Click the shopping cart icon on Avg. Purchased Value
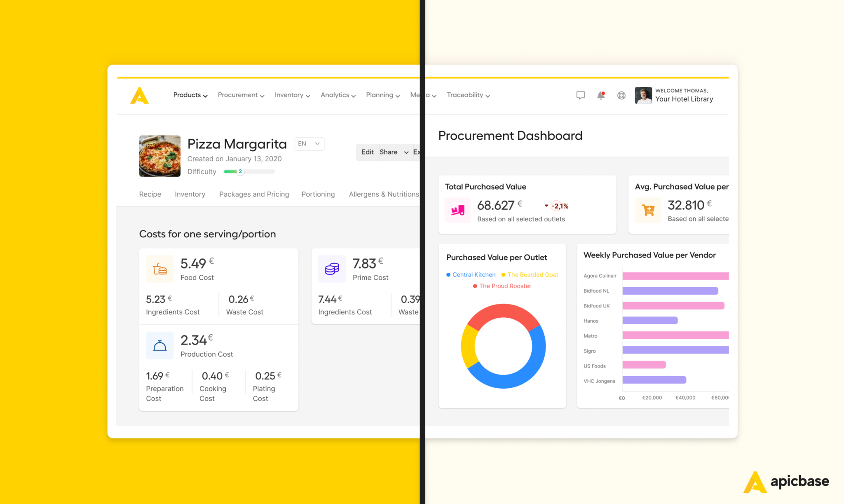Screen dimensions: 844x504 tap(648, 210)
